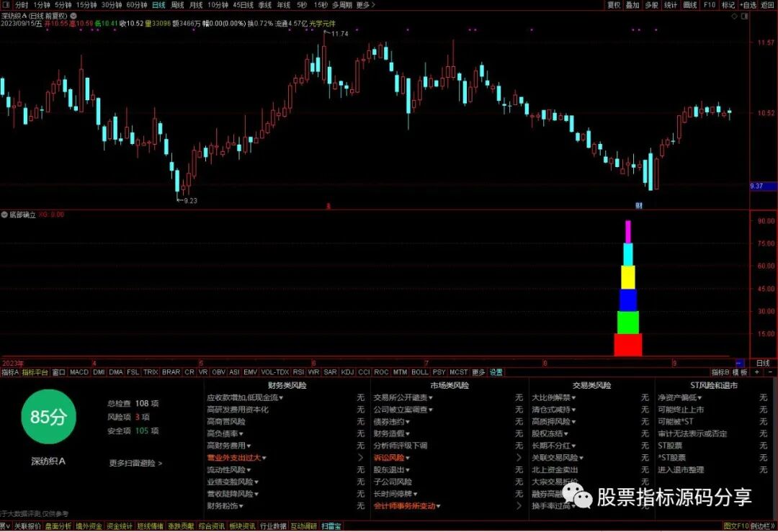Click the 模板 template button
This screenshot has width=778, height=532.
pyautogui.click(x=740, y=372)
